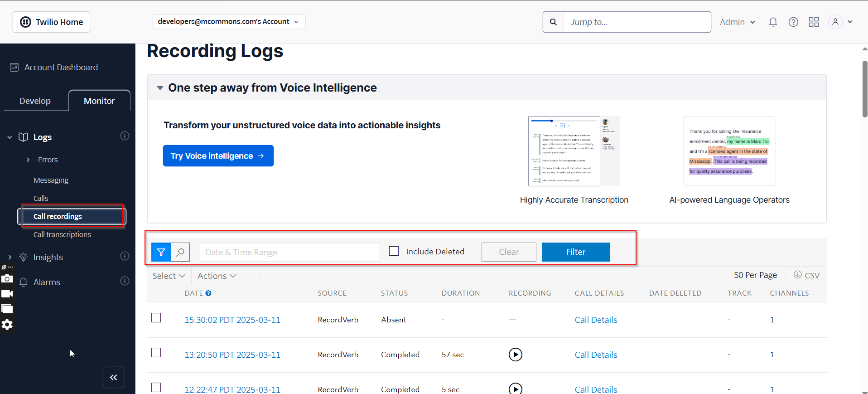Open Call transcriptions in sidebar
868x394 pixels.
[62, 234]
